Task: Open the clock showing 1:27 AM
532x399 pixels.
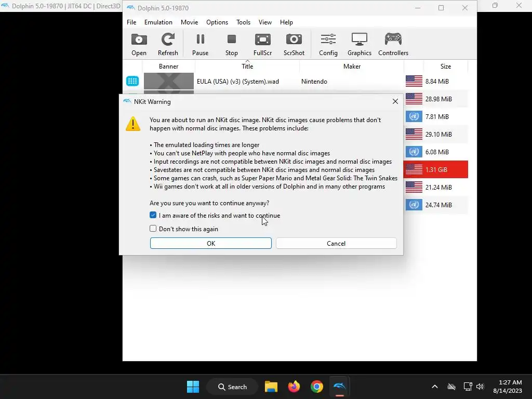Action: point(507,387)
